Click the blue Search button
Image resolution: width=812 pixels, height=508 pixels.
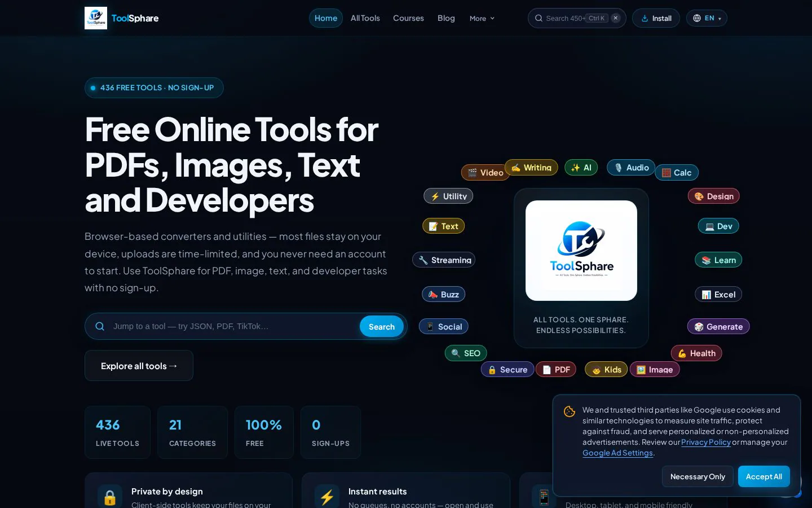[382, 327]
